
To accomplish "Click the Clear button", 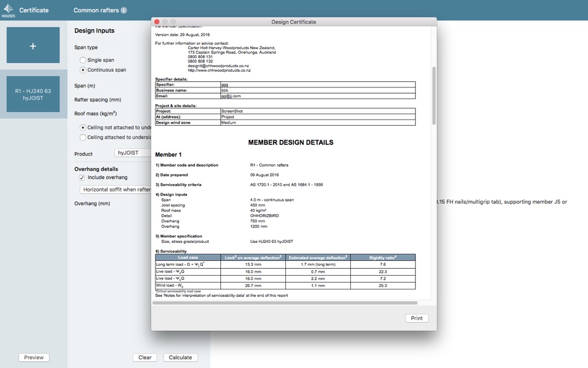I will coord(145,357).
